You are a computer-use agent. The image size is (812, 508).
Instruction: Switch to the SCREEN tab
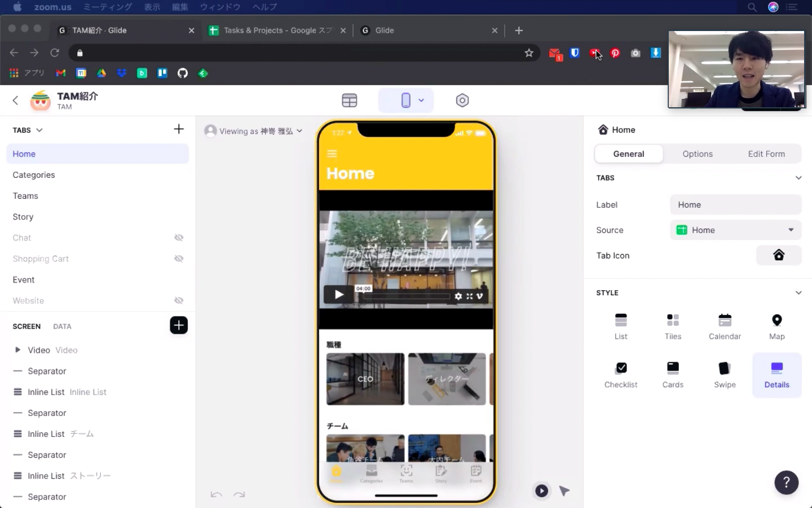27,326
